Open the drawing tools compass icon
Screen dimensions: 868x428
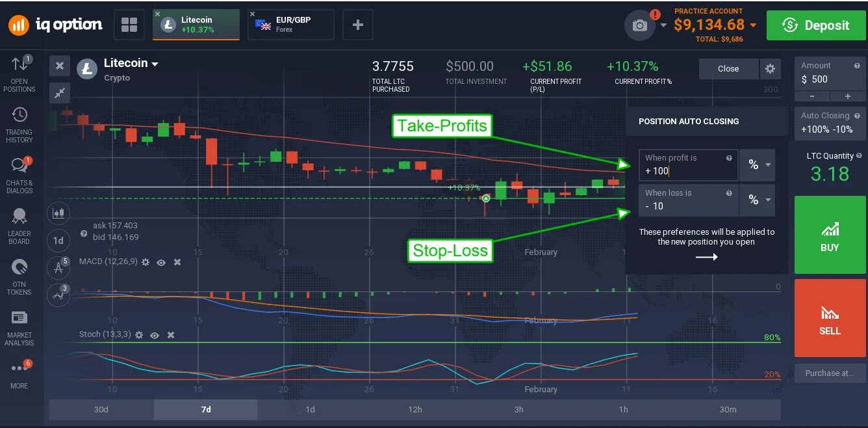coord(58,267)
